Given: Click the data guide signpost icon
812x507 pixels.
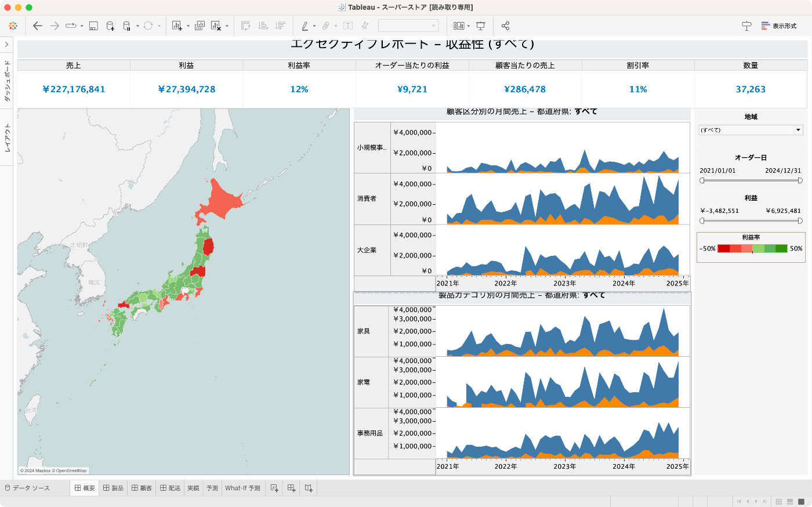Looking at the screenshot, I should 746,26.
